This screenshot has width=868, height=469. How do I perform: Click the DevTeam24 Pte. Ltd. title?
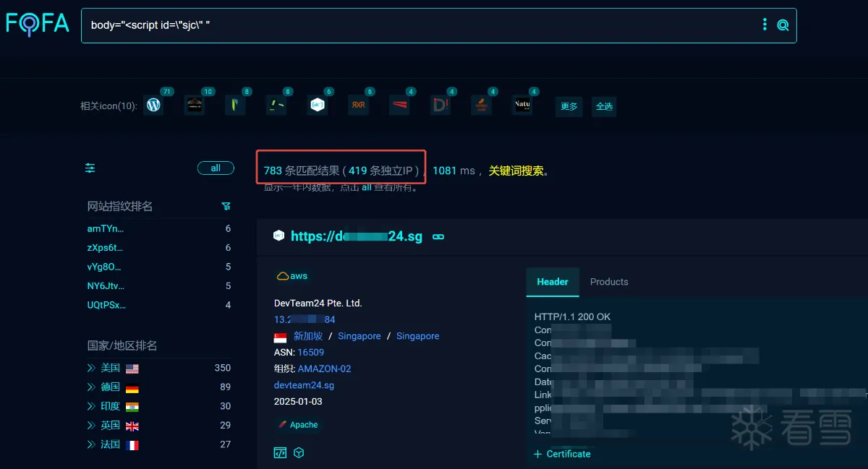tap(318, 303)
